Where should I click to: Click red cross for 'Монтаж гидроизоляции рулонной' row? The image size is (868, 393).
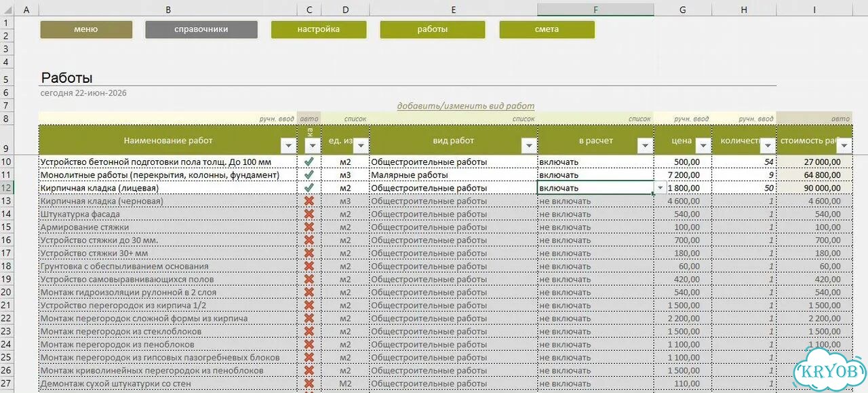tap(309, 293)
